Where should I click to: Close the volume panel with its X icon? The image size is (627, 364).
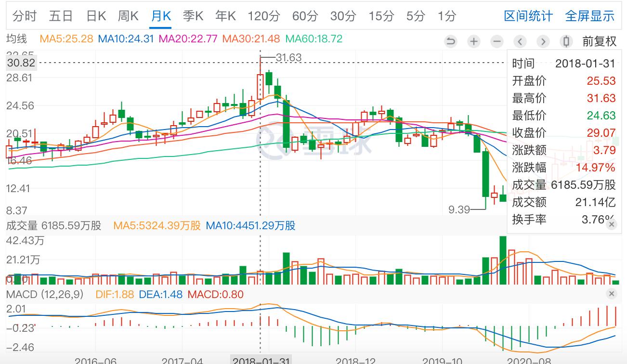coord(612,225)
